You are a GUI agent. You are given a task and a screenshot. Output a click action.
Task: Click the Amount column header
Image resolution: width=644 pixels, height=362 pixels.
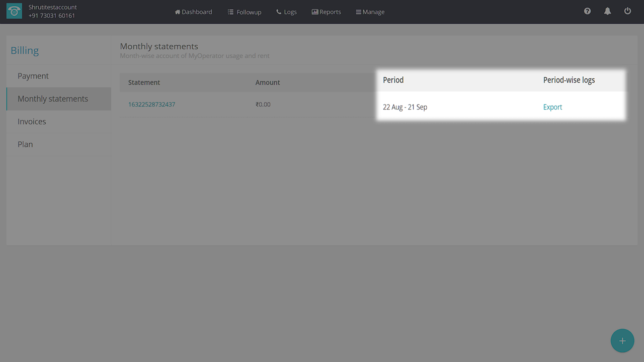click(268, 82)
